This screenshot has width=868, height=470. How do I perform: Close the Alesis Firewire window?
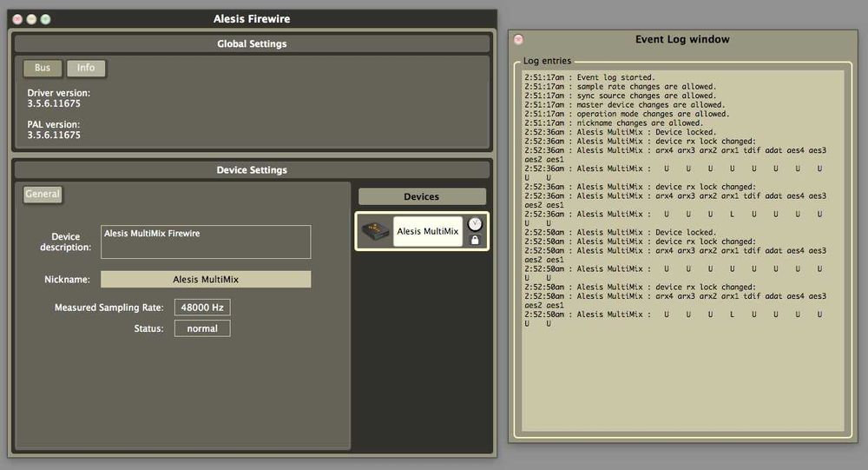click(x=17, y=19)
